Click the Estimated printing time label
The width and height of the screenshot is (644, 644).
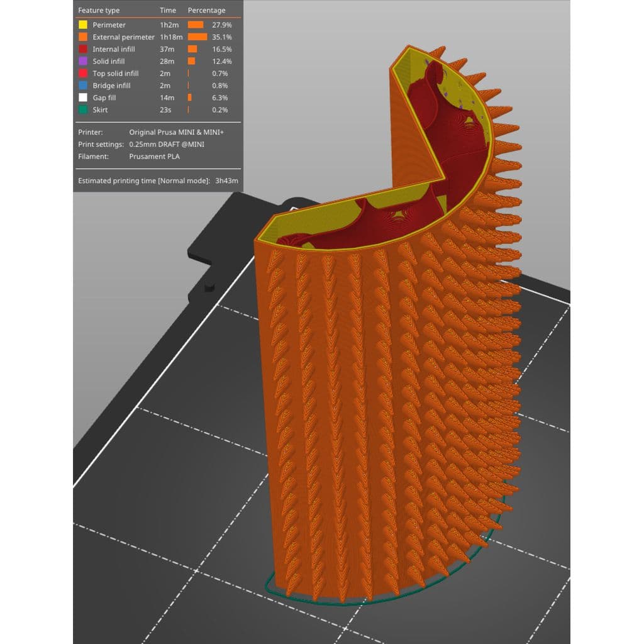(x=144, y=180)
